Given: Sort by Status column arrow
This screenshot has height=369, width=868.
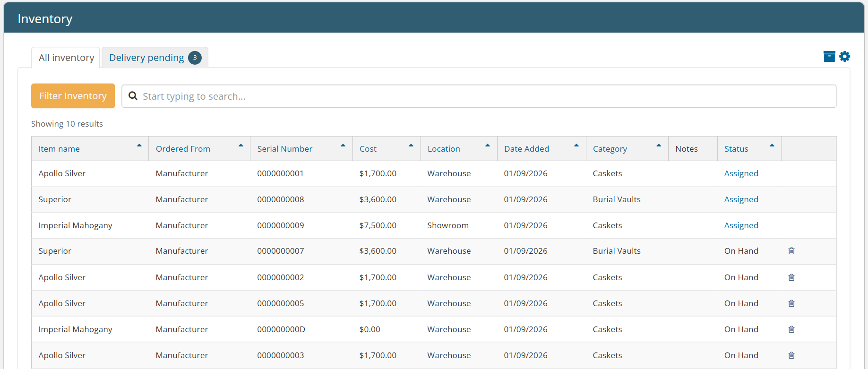Looking at the screenshot, I should coord(772,146).
